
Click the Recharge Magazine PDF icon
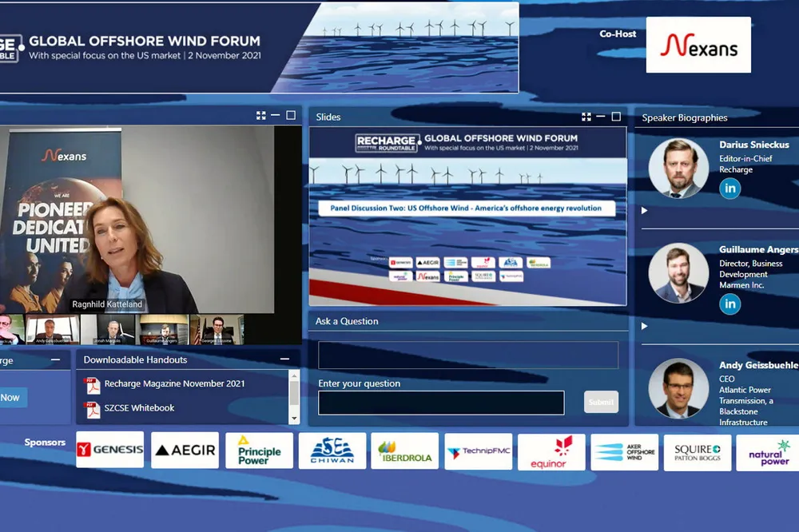93,384
